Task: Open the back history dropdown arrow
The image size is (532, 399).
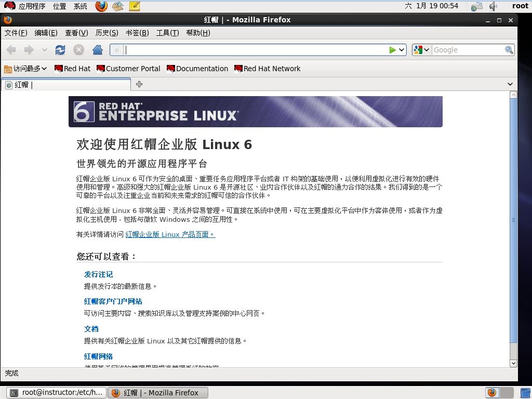Action: [x=45, y=50]
